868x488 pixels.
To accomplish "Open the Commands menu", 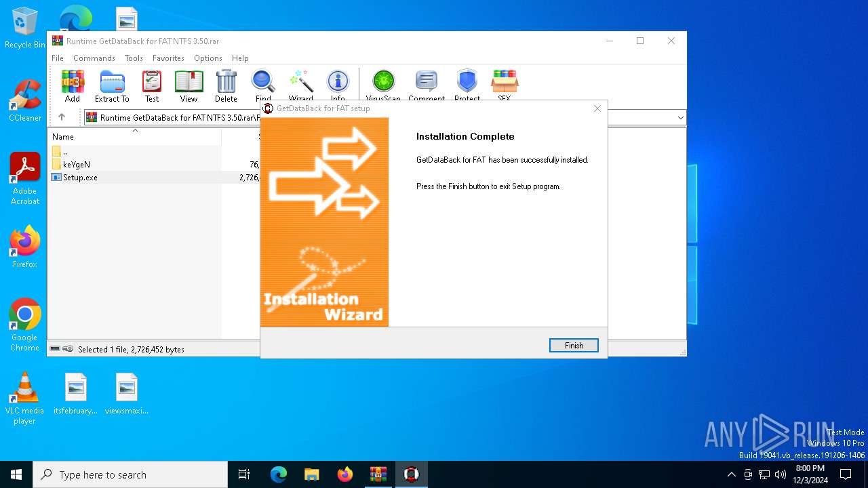I will tap(94, 58).
